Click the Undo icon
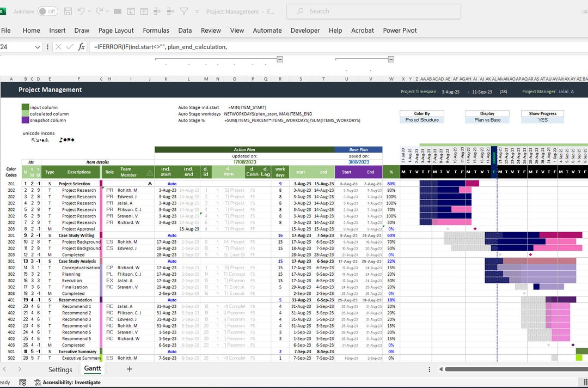 click(x=81, y=11)
